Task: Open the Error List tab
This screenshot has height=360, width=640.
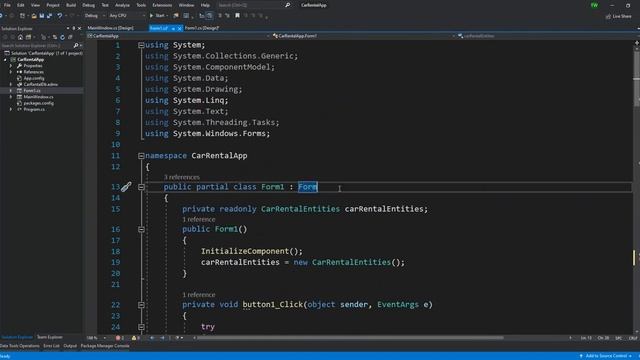Action: coord(51,346)
